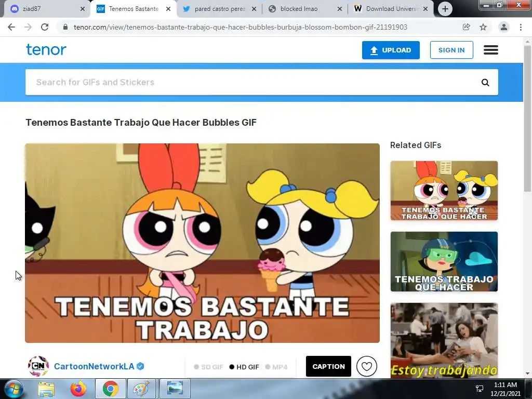532x399 pixels.
Task: Open the Windows Start menu
Action: click(x=14, y=389)
